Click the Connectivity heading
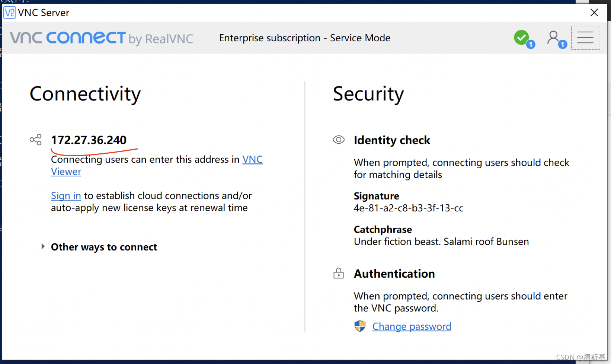This screenshot has height=364, width=611. (x=85, y=94)
